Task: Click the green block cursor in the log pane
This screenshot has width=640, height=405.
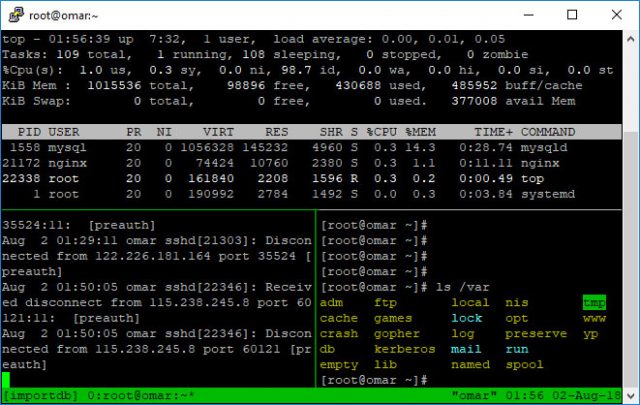Action: click(7, 379)
